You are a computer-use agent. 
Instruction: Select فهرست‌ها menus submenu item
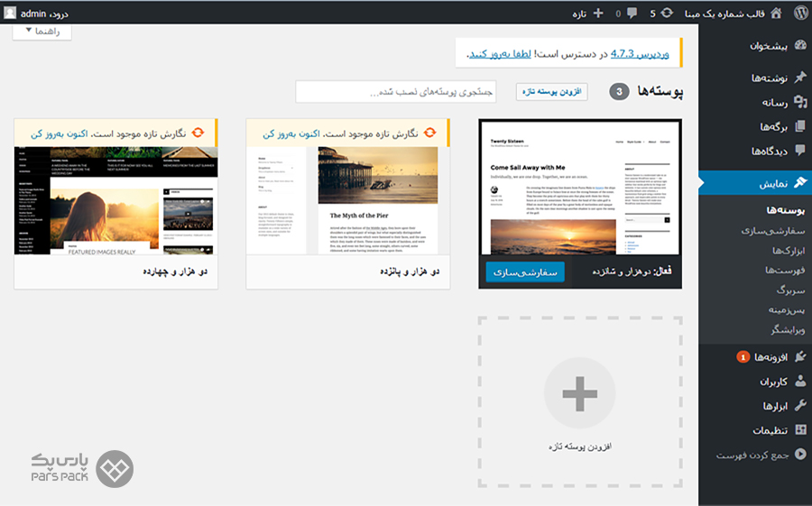pyautogui.click(x=785, y=271)
